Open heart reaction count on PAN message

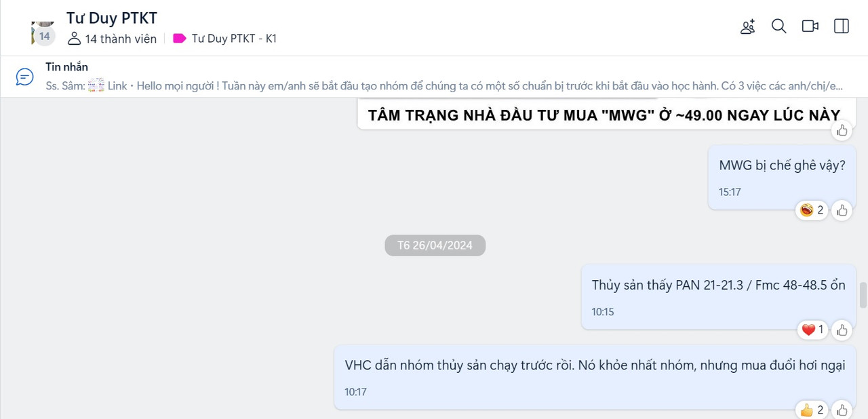pyautogui.click(x=812, y=330)
